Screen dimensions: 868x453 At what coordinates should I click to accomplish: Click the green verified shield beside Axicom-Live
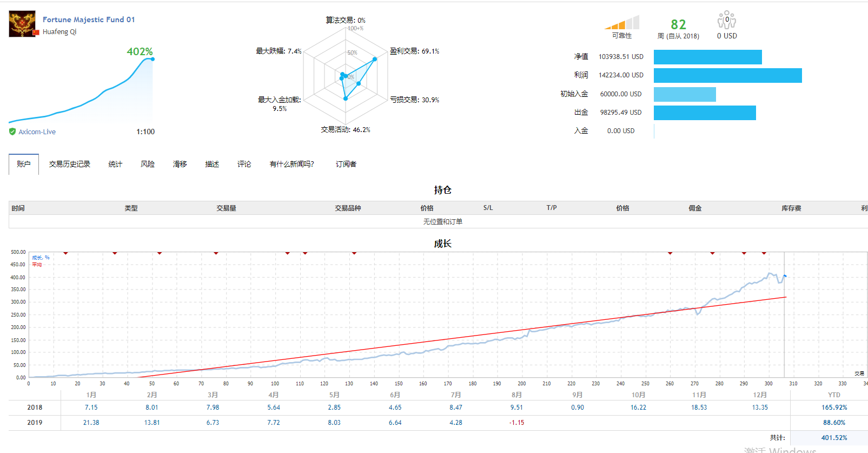click(12, 132)
